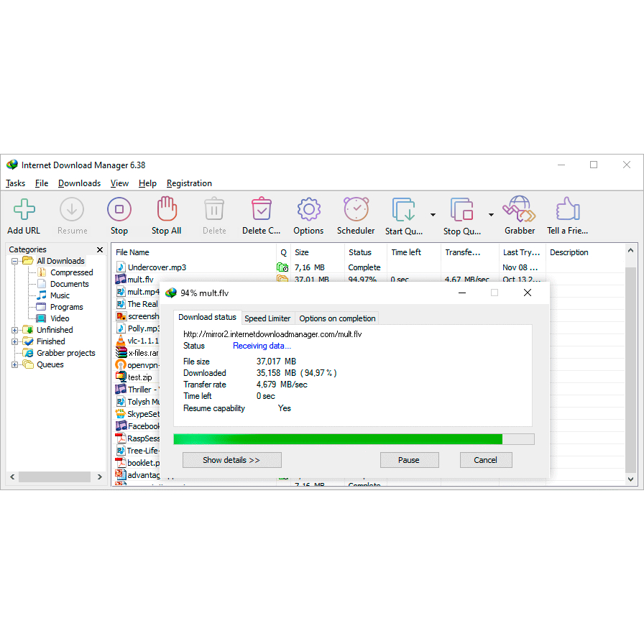Screen dimensions: 644x644
Task: Expand the Unfinished tree node
Action: pyautogui.click(x=15, y=330)
